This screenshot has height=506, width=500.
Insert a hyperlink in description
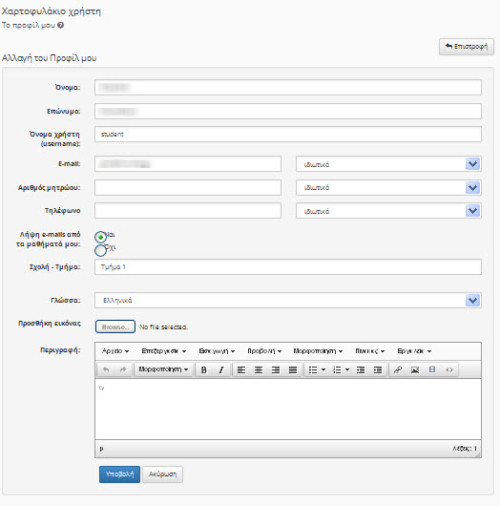[x=397, y=370]
